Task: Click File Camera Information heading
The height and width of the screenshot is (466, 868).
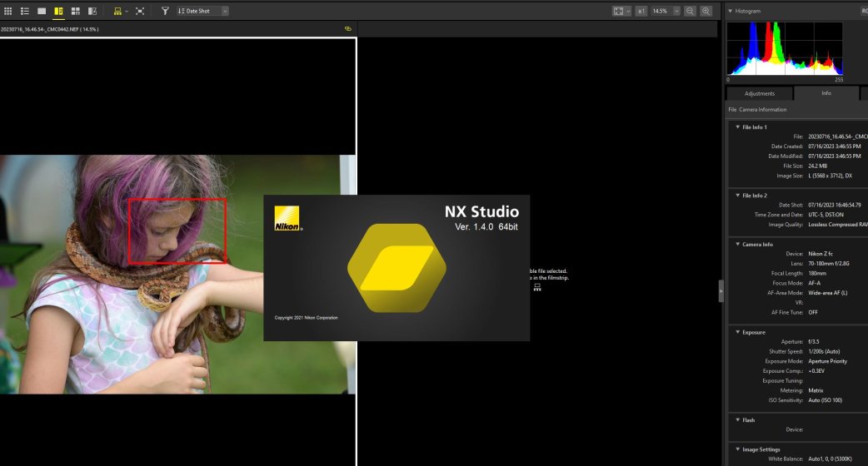Action: [756, 110]
